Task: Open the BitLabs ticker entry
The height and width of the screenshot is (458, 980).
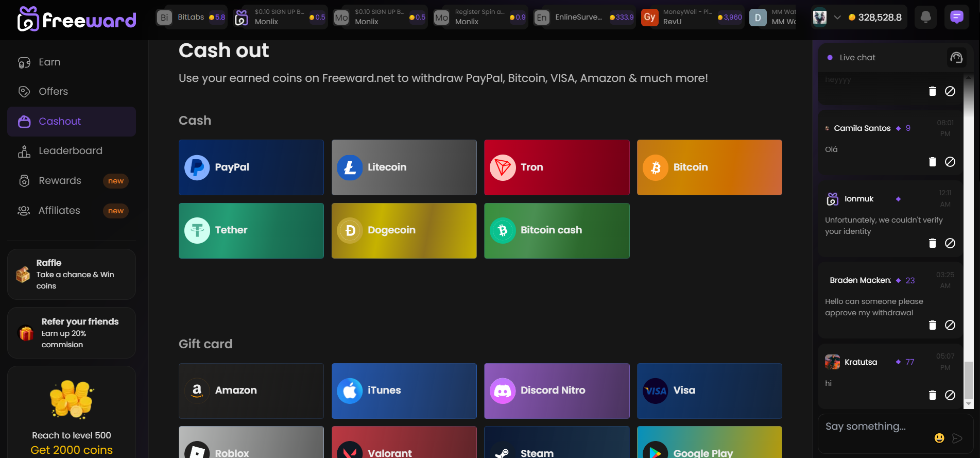Action: pos(191,17)
